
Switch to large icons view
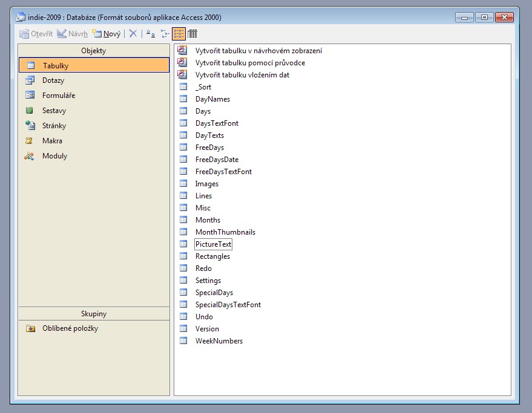tap(150, 34)
